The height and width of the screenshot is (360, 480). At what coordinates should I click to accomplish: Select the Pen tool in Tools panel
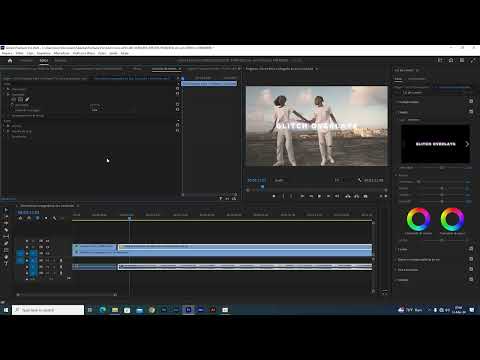tap(6, 243)
